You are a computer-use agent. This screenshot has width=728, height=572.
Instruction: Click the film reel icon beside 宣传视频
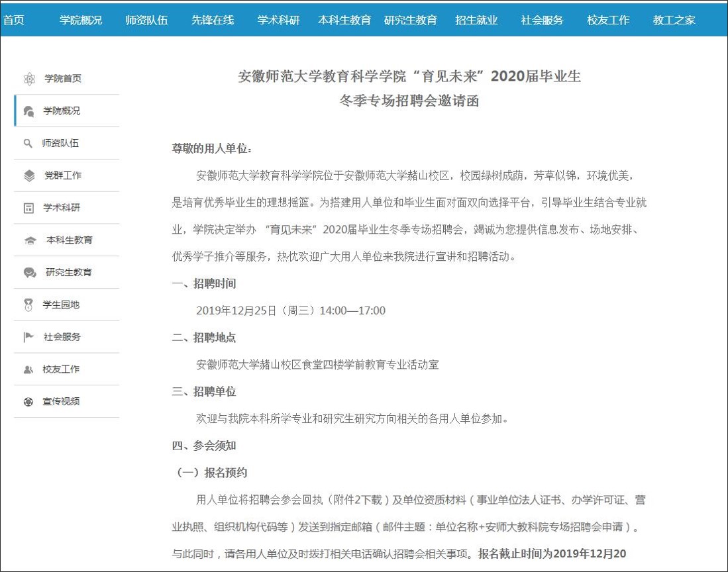[x=28, y=402]
